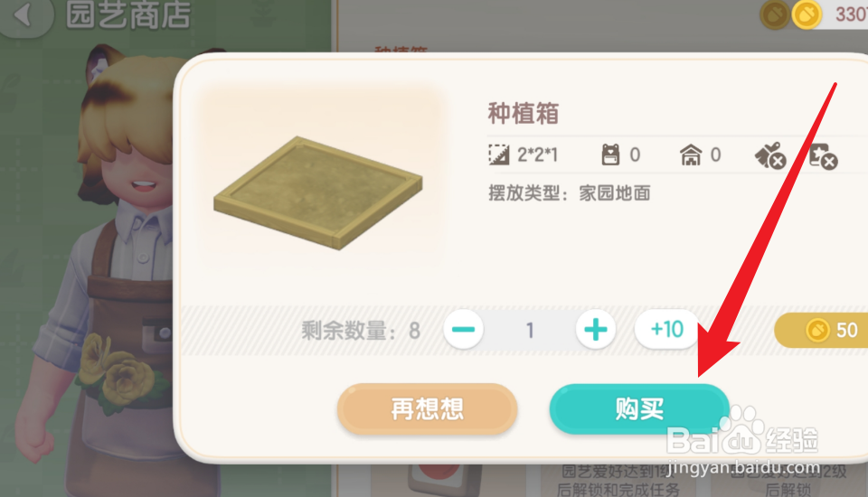Tap the 种植箱 item name
868x497 pixels.
point(524,114)
